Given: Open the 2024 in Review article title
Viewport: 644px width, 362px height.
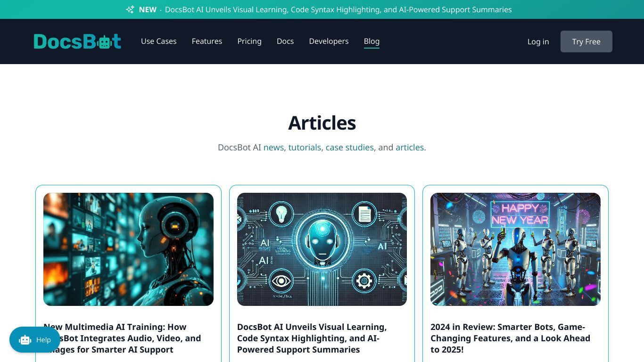Looking at the screenshot, I should [511, 338].
